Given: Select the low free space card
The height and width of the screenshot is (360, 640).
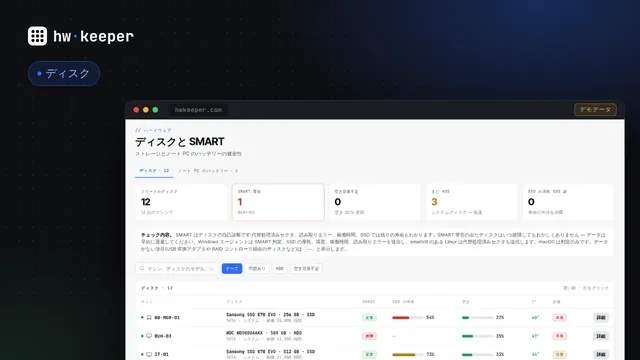Looking at the screenshot, I should (x=375, y=202).
